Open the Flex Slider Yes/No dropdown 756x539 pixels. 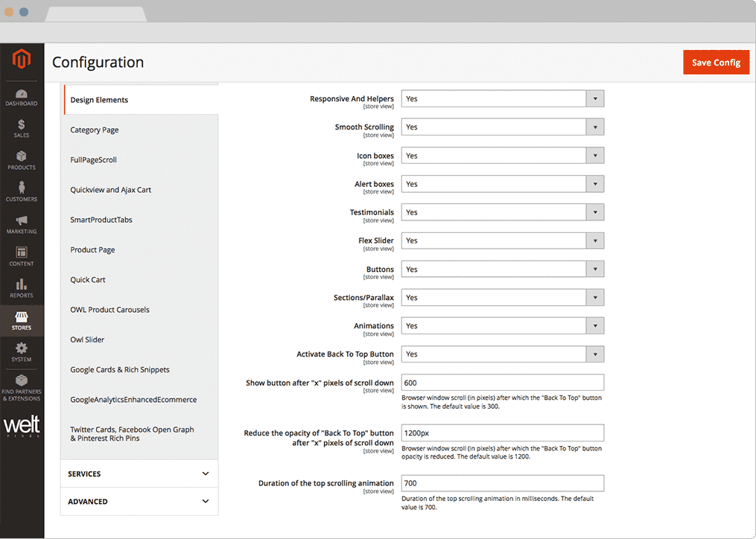[x=502, y=241]
